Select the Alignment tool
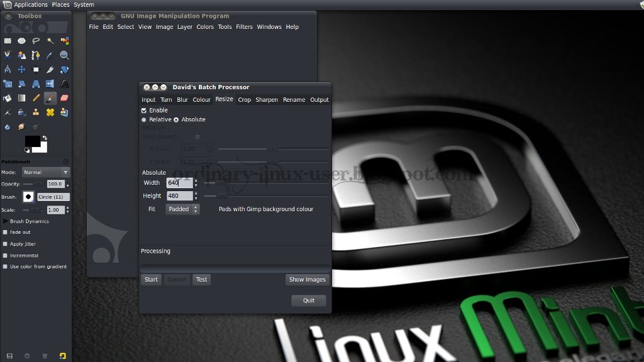Screen dimensions: 644x362 (36, 69)
